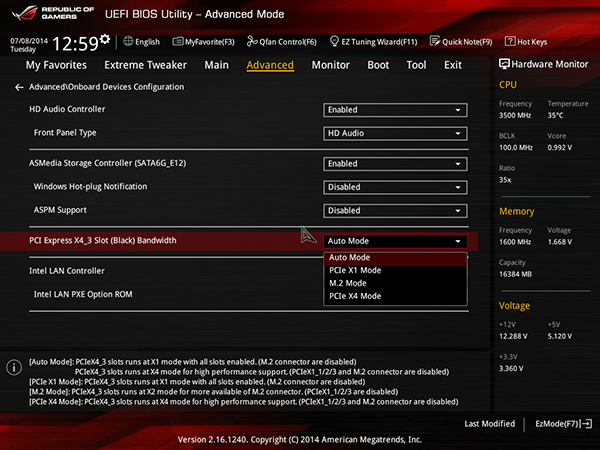Go to the Exit tab

453,65
